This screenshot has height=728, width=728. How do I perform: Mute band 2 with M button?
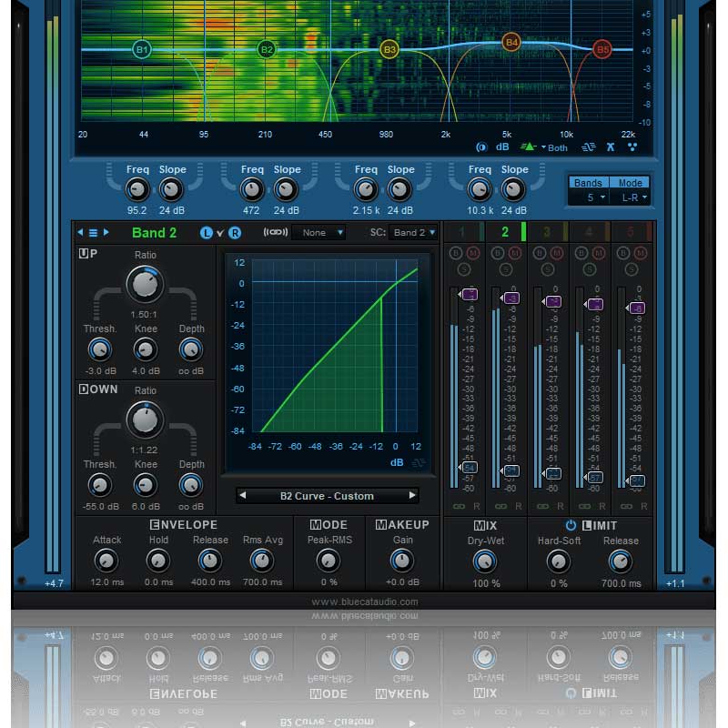pyautogui.click(x=514, y=254)
